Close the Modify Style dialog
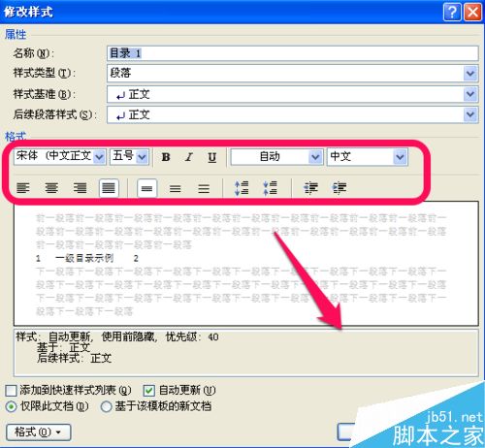The image size is (485, 448). [473, 13]
